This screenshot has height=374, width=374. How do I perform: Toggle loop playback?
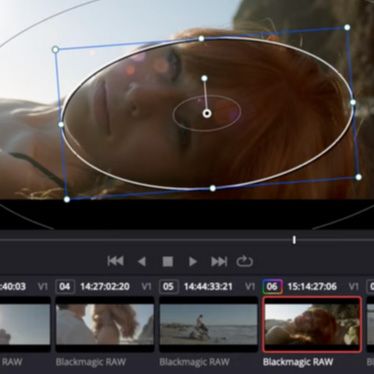tap(245, 261)
